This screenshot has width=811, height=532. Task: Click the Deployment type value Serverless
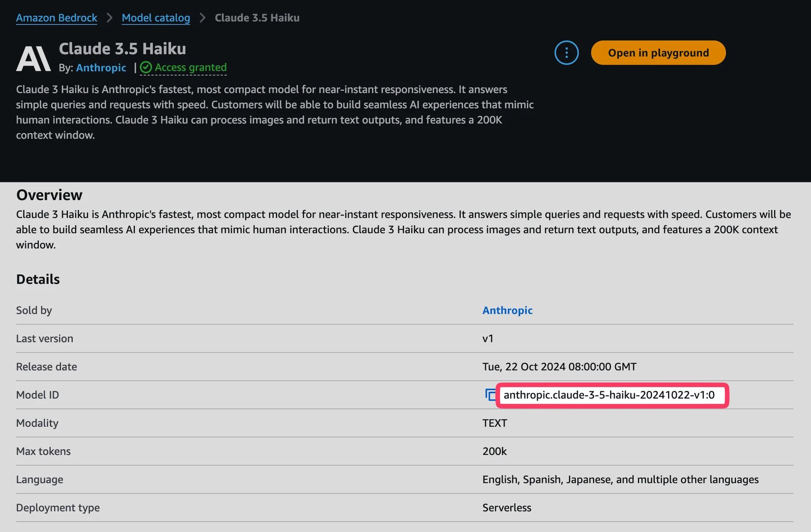tap(507, 508)
